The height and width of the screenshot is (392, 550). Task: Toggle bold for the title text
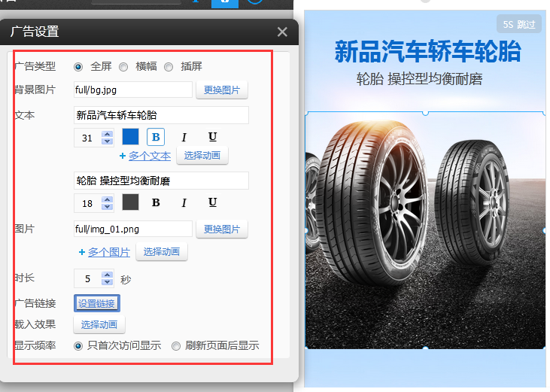(x=156, y=137)
